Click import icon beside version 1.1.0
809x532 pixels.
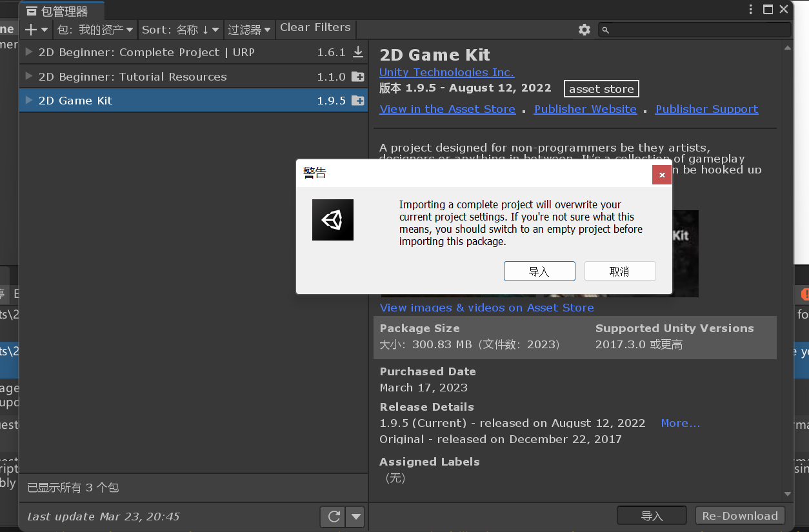click(x=358, y=77)
